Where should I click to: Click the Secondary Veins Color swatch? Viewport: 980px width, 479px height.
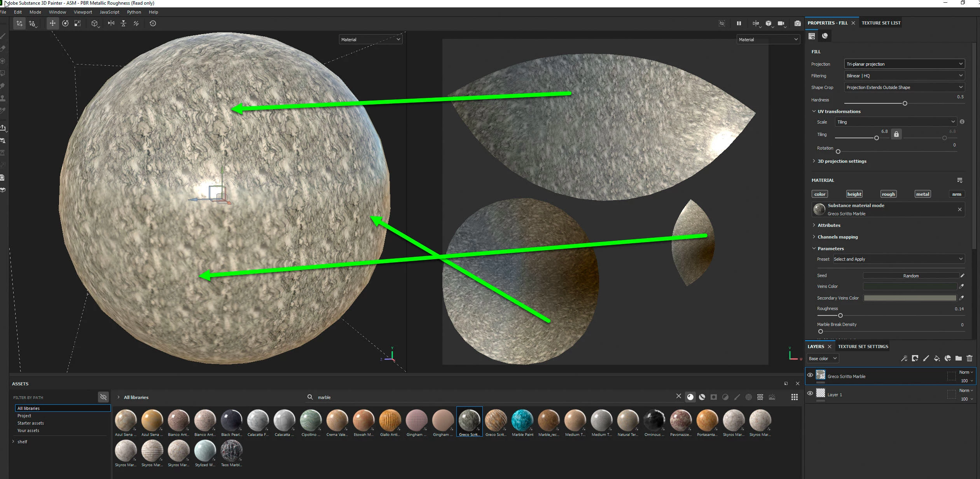pyautogui.click(x=910, y=298)
